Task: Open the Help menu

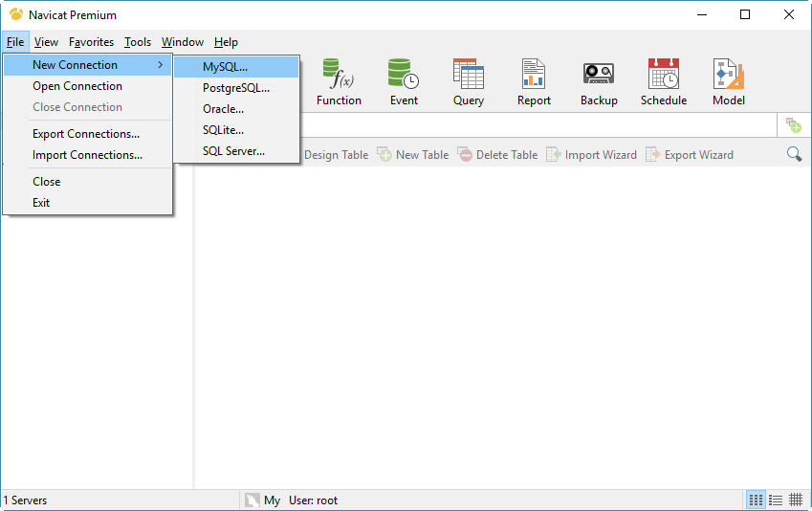Action: [x=226, y=42]
